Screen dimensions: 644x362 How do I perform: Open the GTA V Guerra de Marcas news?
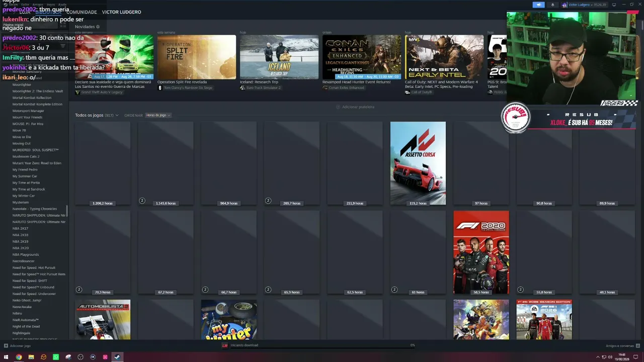pos(114,57)
